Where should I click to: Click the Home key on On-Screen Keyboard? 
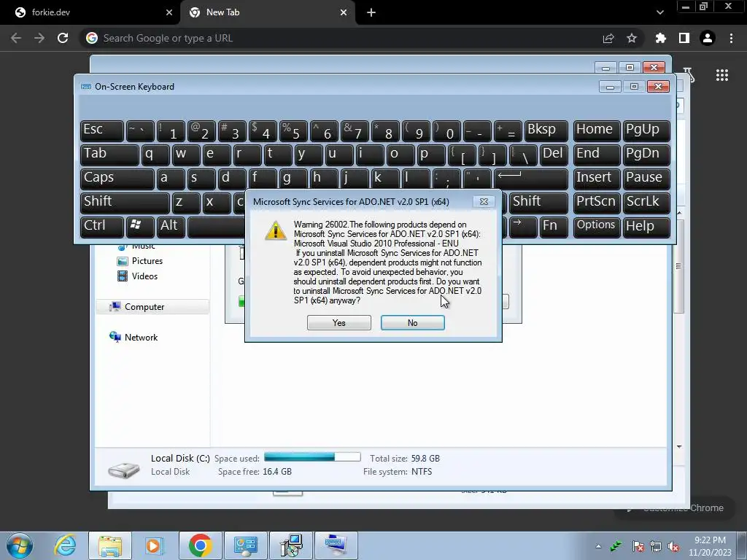coord(597,131)
